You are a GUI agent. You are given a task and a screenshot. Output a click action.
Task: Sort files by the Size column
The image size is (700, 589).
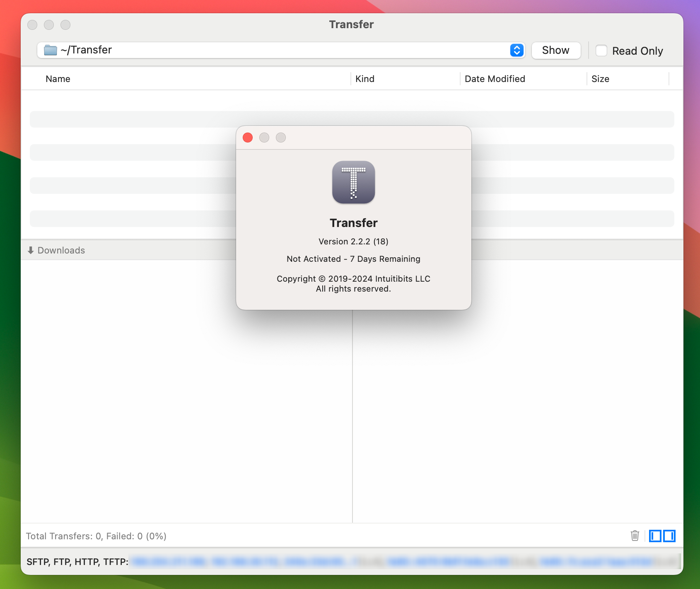tap(600, 79)
